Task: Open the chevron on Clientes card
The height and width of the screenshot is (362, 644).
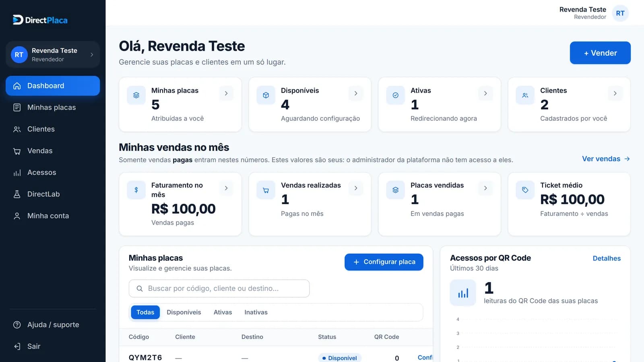Action: [615, 93]
